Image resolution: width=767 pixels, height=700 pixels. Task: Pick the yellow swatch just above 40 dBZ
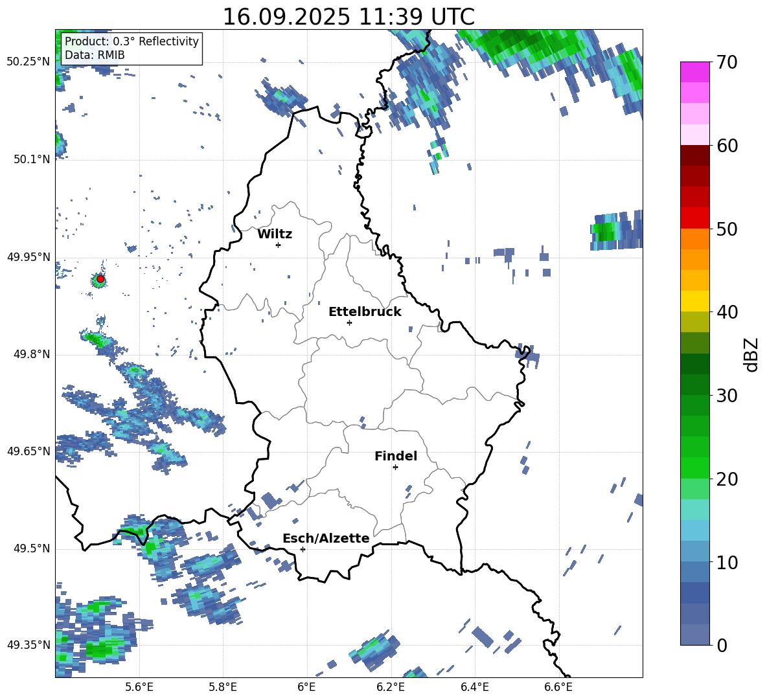click(694, 301)
